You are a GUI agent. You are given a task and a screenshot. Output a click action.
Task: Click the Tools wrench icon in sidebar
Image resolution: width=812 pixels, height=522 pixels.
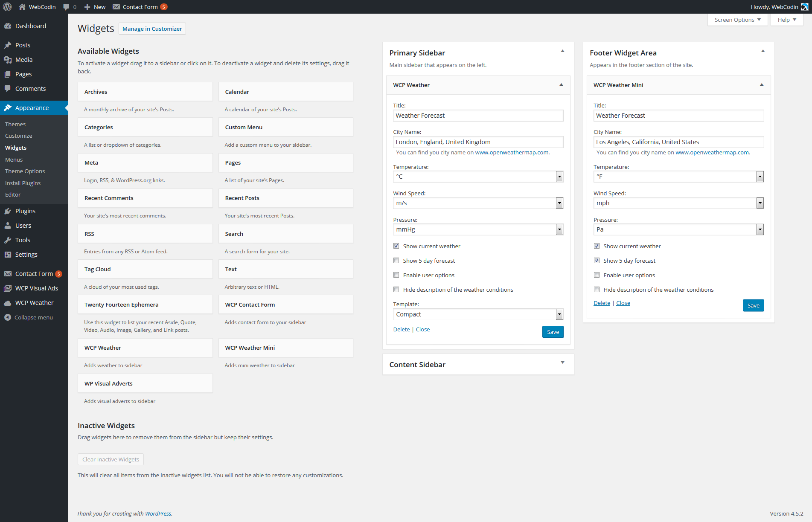(8, 240)
